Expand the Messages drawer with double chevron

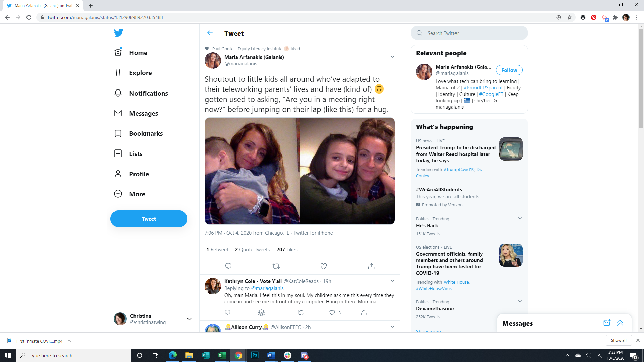coord(620,323)
